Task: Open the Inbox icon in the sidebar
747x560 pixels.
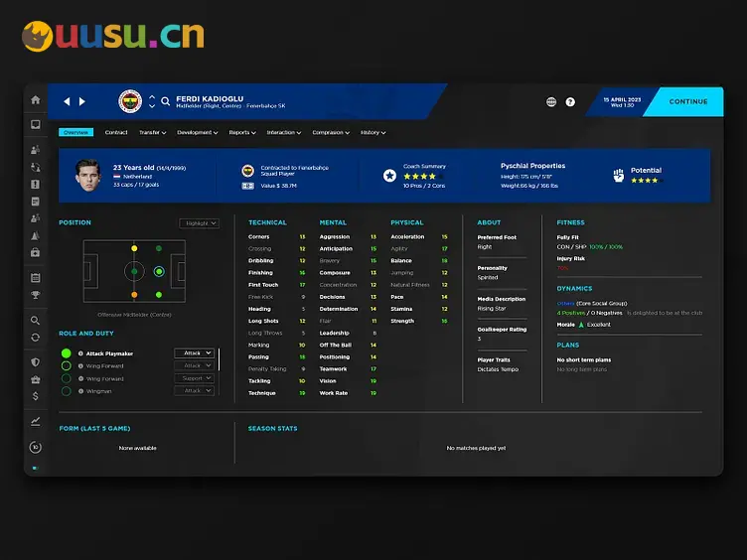Action: pyautogui.click(x=36, y=125)
